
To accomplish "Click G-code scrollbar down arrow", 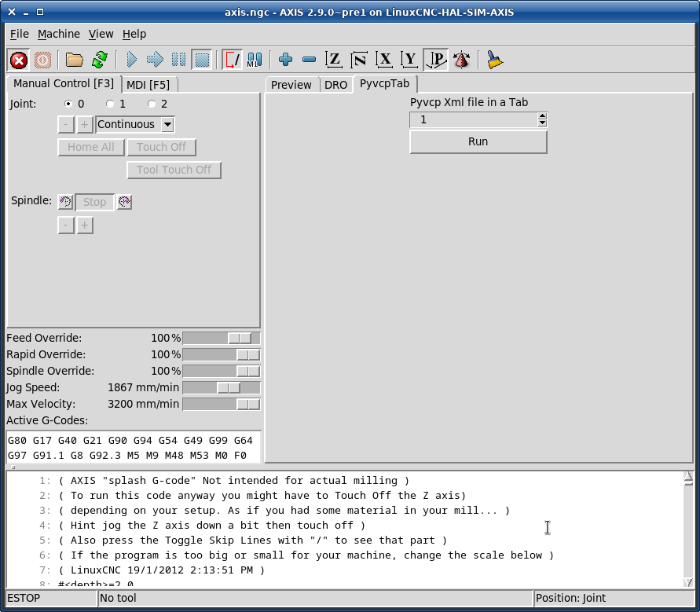I will coord(688,582).
